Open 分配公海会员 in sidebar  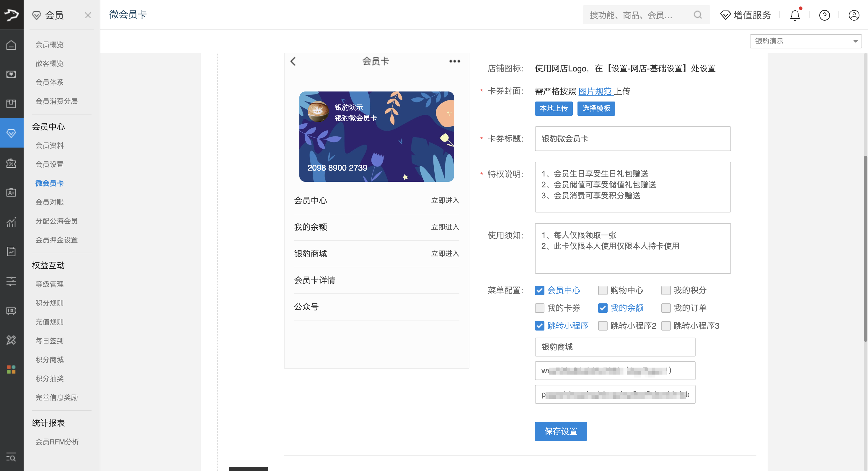coord(57,221)
